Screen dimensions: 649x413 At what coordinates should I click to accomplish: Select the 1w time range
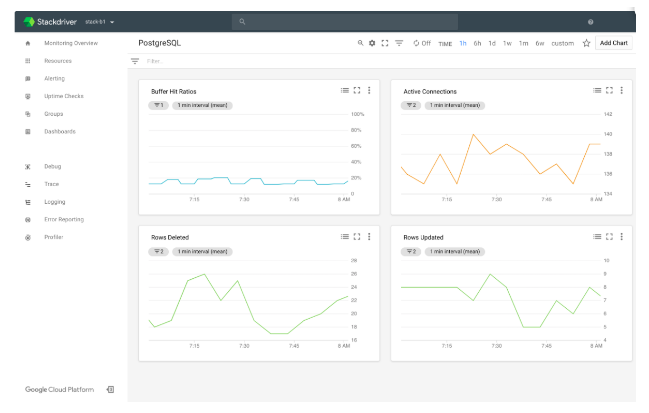coord(507,43)
